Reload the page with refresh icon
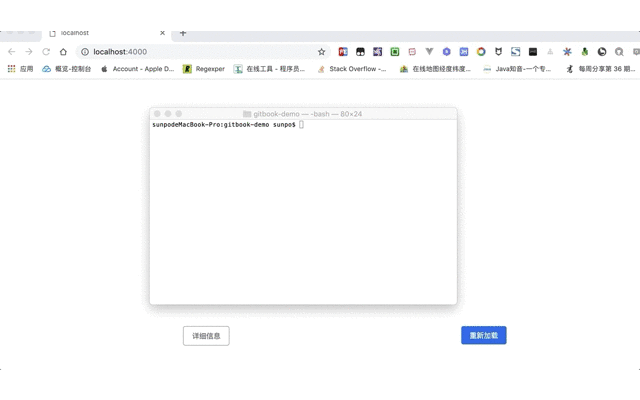The height and width of the screenshot is (400, 640). 46,51
